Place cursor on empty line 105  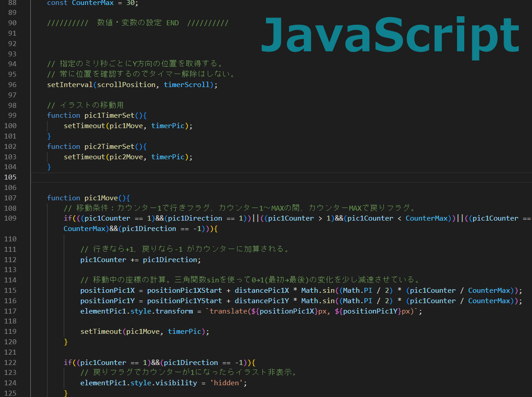[x=271, y=177]
